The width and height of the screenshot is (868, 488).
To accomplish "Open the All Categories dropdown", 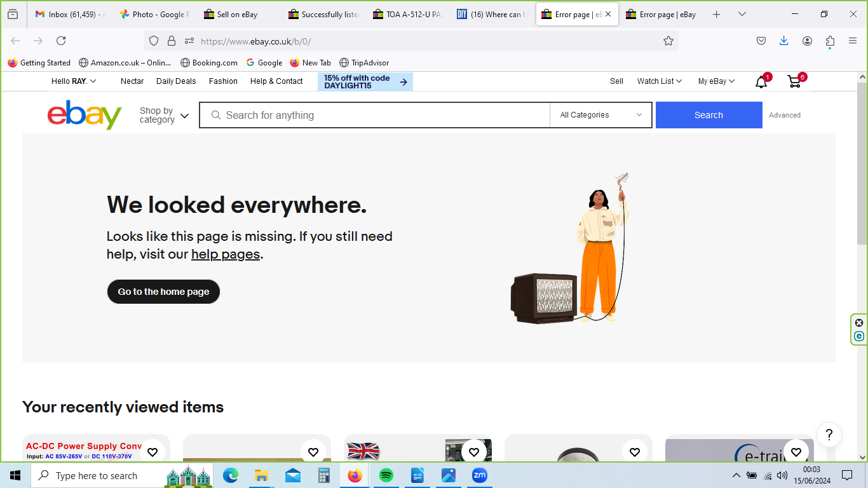I will tap(600, 115).
